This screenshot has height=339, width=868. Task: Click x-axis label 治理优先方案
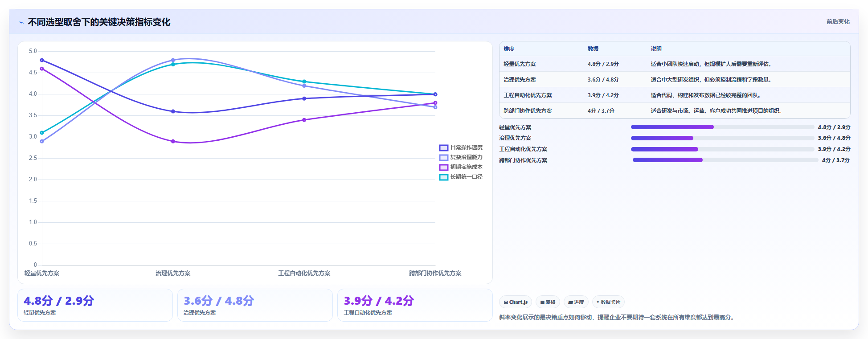(x=173, y=273)
